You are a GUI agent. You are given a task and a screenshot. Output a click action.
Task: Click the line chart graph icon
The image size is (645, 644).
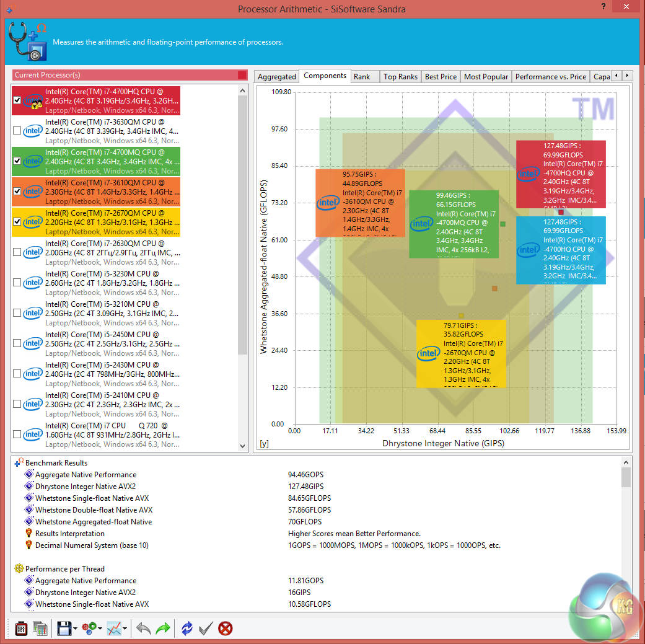[114, 629]
